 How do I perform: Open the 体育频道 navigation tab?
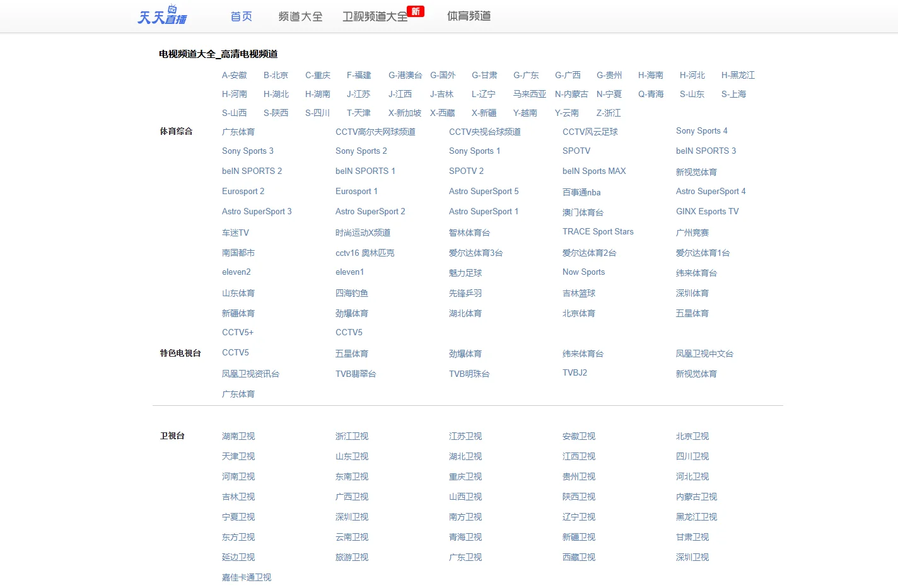(469, 16)
